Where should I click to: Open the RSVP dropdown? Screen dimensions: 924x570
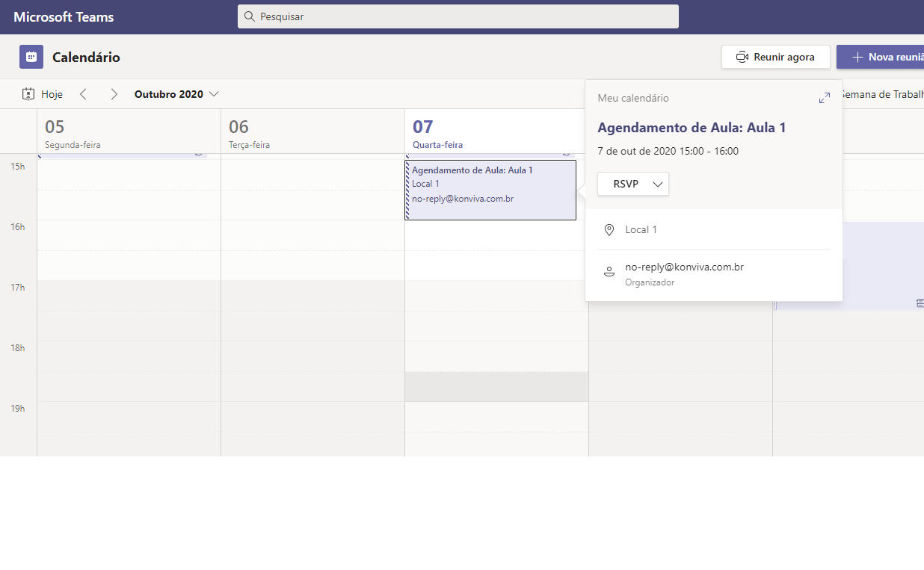pyautogui.click(x=633, y=184)
